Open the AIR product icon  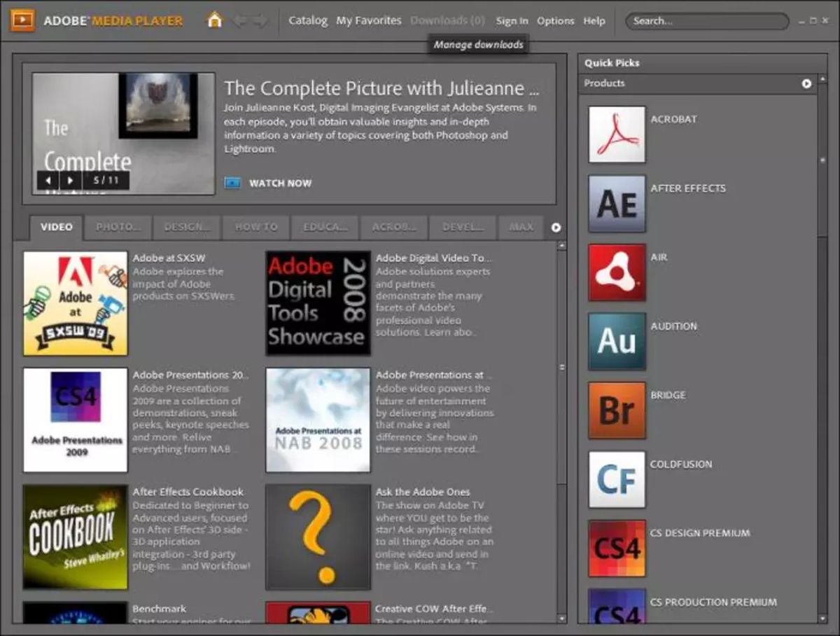coord(617,272)
